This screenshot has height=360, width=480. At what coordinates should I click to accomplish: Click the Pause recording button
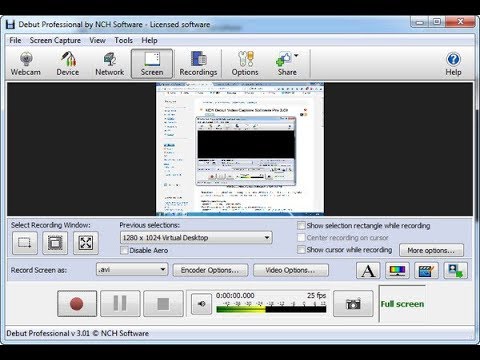pyautogui.click(x=120, y=304)
